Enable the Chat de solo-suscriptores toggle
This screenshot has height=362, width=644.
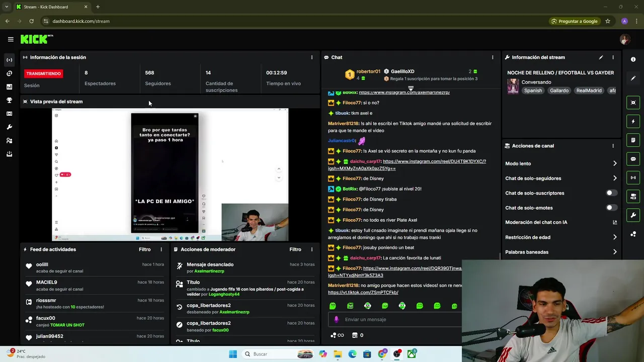611,193
